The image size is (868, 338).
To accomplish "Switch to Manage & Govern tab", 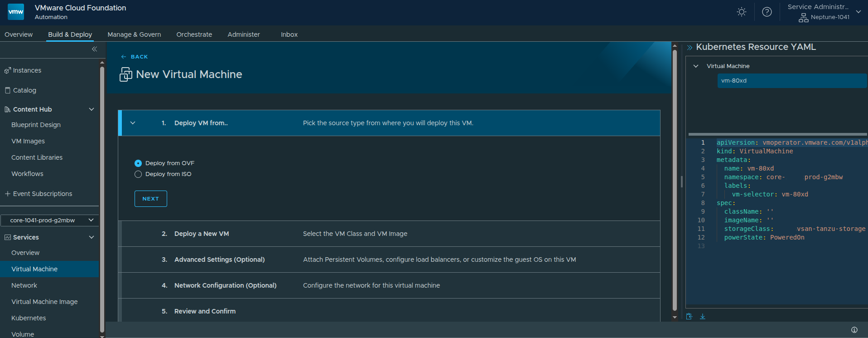I will tap(134, 34).
